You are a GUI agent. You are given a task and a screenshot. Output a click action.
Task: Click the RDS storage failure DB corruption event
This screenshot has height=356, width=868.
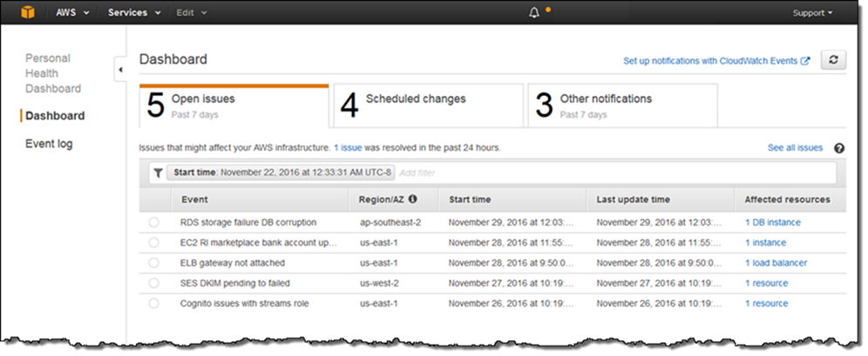(248, 222)
